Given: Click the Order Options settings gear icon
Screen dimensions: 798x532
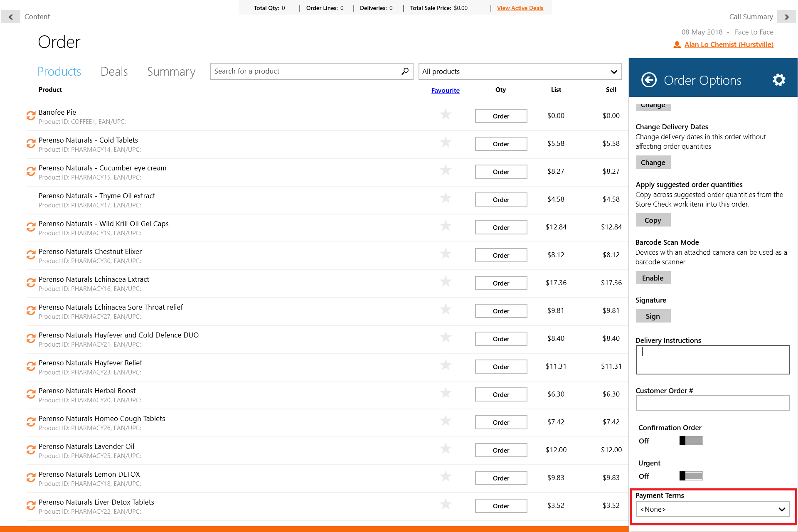Looking at the screenshot, I should pos(779,80).
